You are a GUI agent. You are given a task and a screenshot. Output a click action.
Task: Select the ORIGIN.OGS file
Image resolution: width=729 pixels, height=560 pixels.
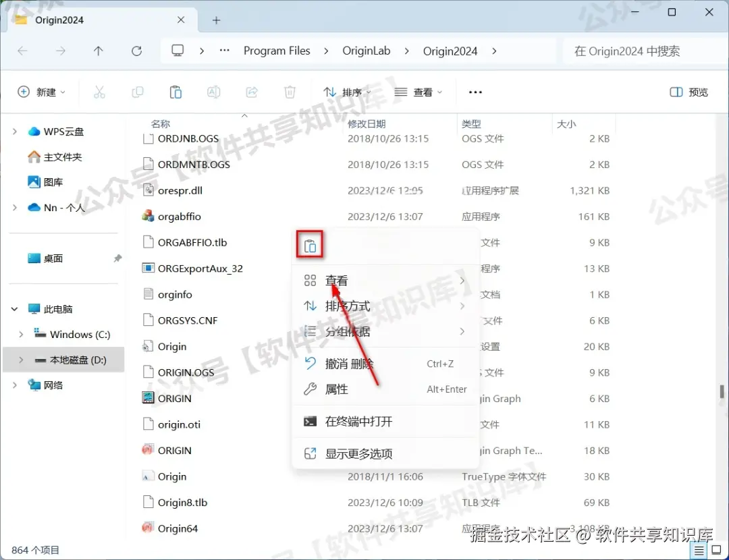coord(186,372)
